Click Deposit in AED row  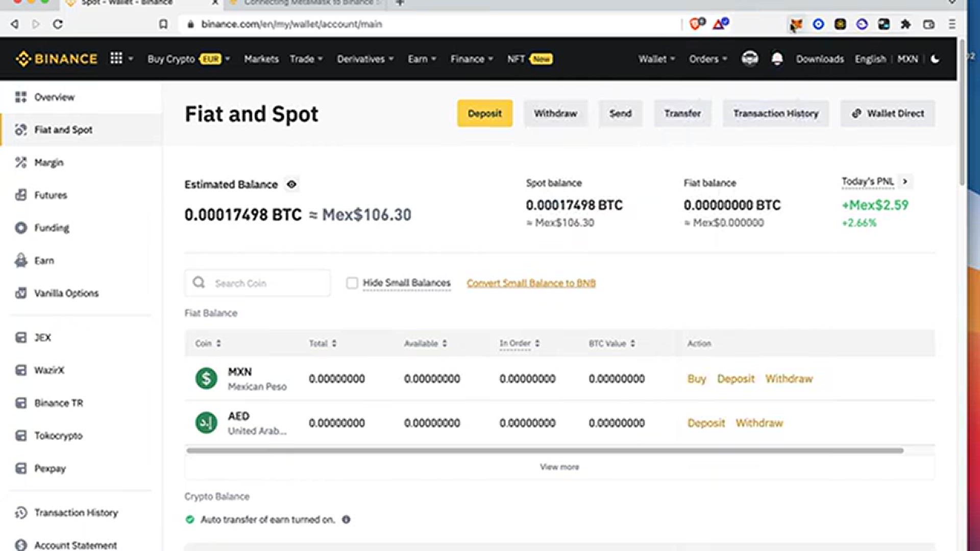[x=706, y=423]
